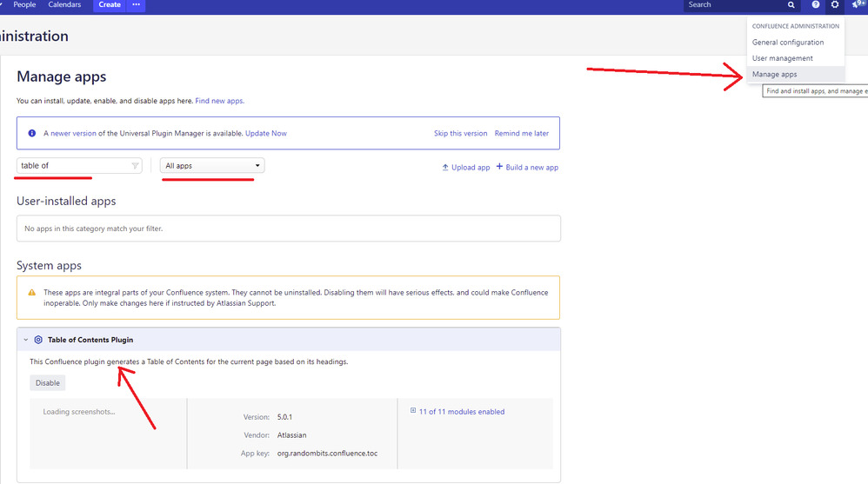Open the All apps dropdown

coord(212,165)
